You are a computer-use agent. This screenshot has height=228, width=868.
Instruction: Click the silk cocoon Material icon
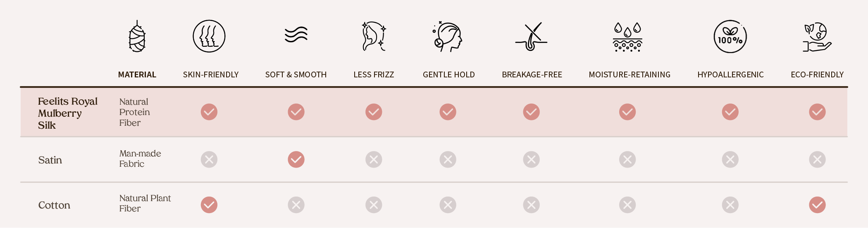(137, 36)
